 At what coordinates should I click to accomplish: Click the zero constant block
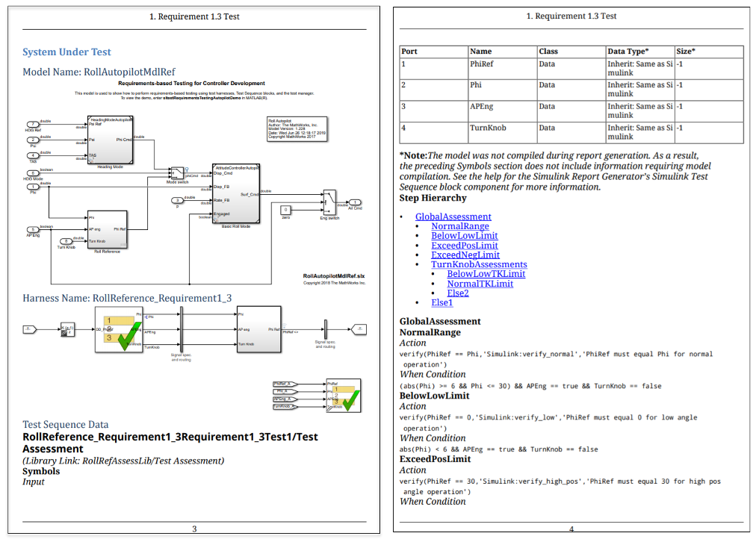285,209
